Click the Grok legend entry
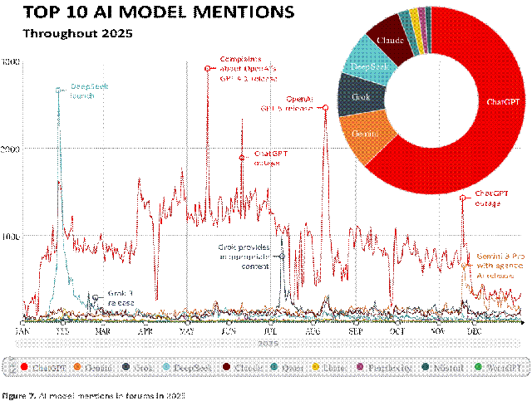The image size is (532, 401). click(x=137, y=368)
